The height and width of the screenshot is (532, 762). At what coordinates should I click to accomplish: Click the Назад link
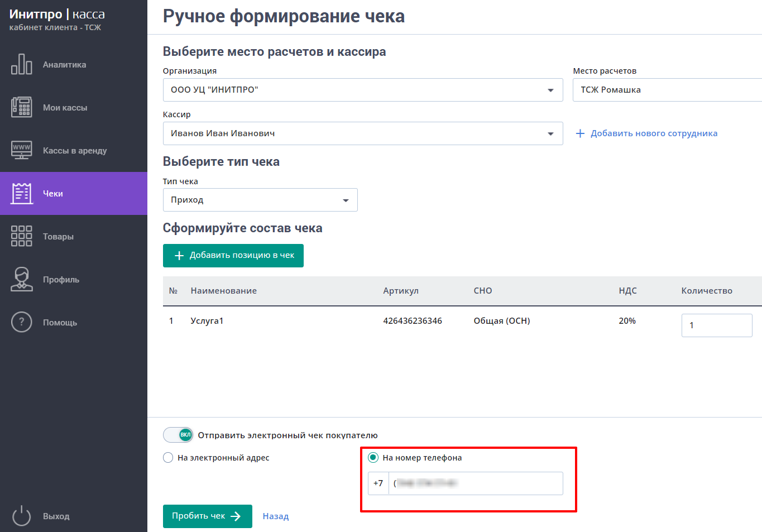(276, 516)
